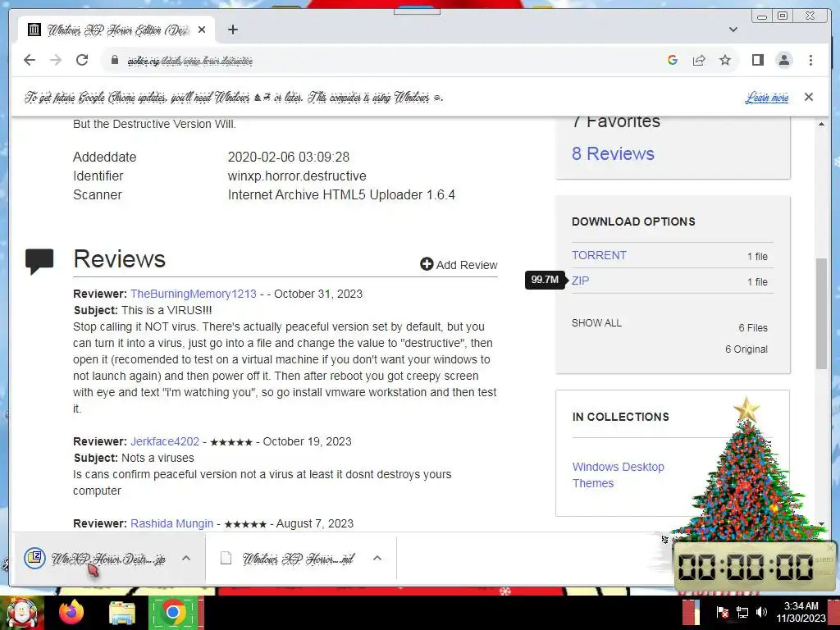Open File Explorer from the taskbar

(122, 613)
